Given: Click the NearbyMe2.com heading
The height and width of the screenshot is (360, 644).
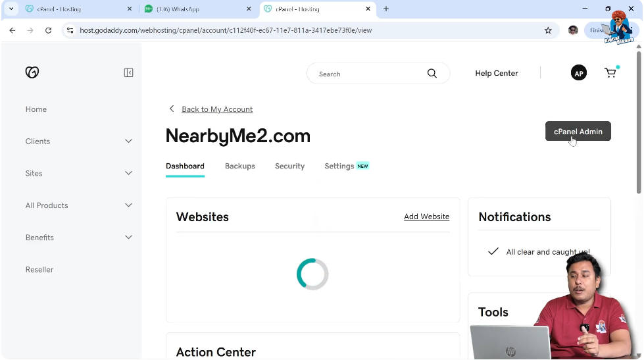Looking at the screenshot, I should pyautogui.click(x=238, y=136).
